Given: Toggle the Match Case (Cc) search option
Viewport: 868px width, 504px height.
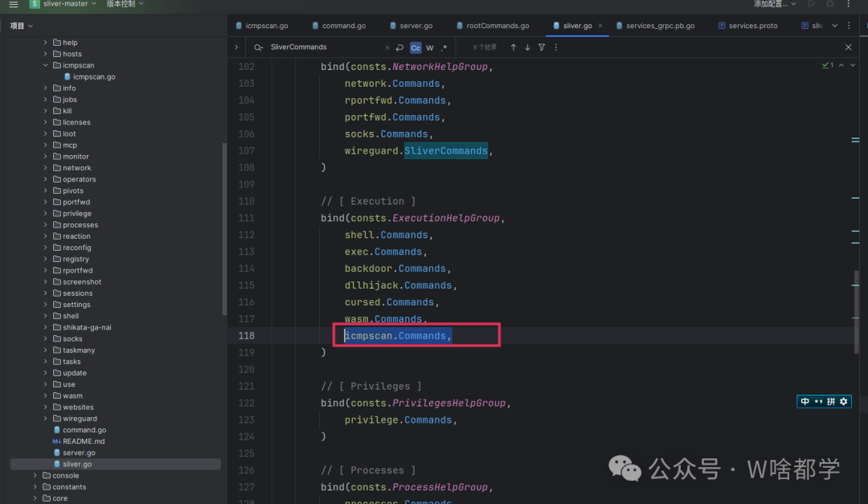Looking at the screenshot, I should (416, 47).
